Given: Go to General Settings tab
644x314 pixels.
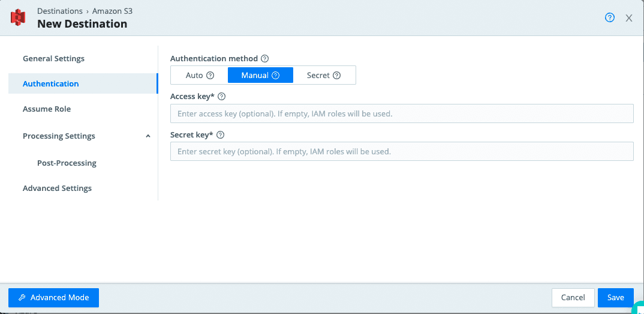Looking at the screenshot, I should click(x=53, y=59).
